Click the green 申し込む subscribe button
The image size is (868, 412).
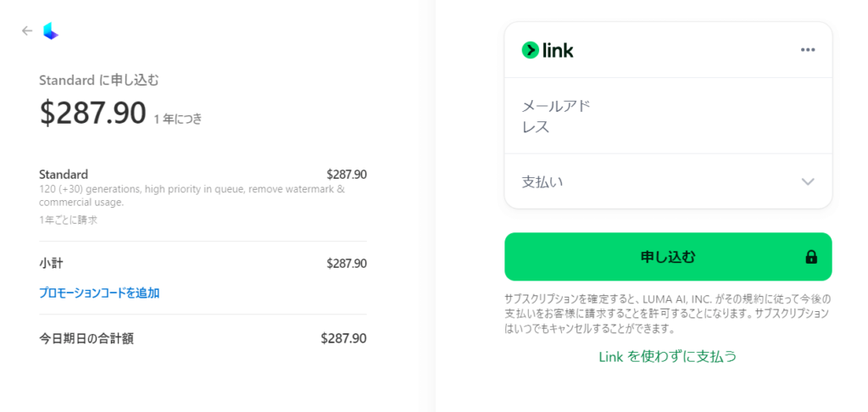click(x=668, y=257)
